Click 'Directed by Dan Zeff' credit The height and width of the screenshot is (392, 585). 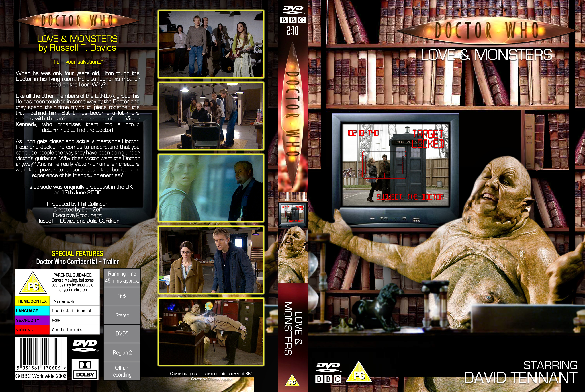[77, 210]
